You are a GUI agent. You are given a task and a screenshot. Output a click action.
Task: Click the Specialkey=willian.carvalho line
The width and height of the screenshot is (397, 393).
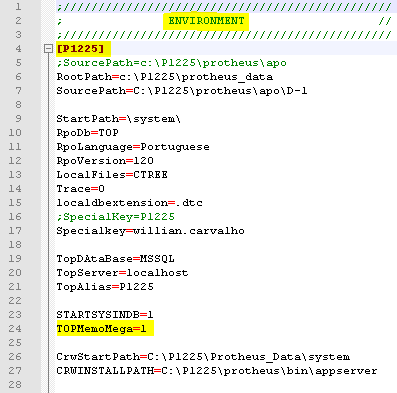click(x=150, y=231)
